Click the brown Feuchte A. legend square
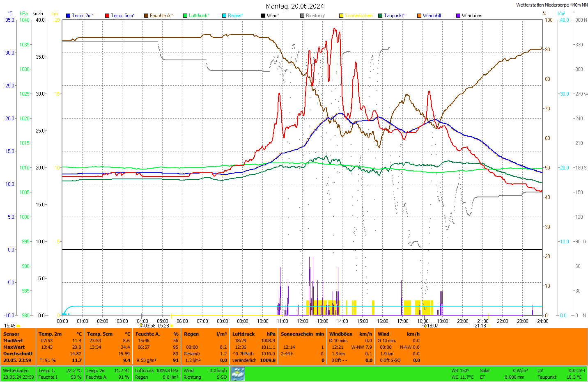 (146, 16)
